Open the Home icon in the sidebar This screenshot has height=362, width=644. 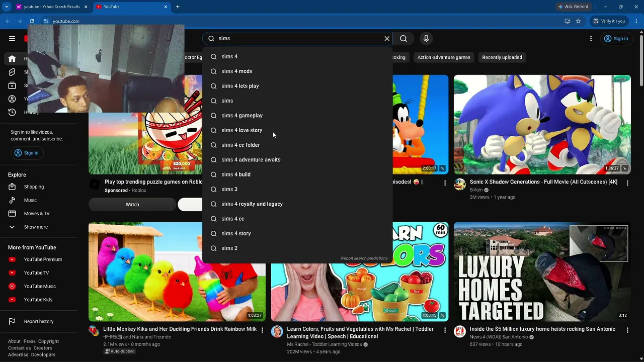coord(12,59)
